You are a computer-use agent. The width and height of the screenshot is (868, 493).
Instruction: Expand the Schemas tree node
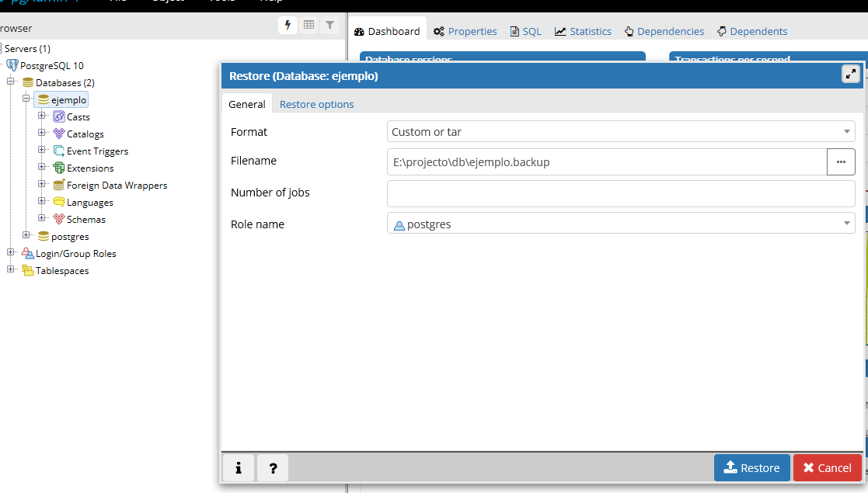(42, 219)
